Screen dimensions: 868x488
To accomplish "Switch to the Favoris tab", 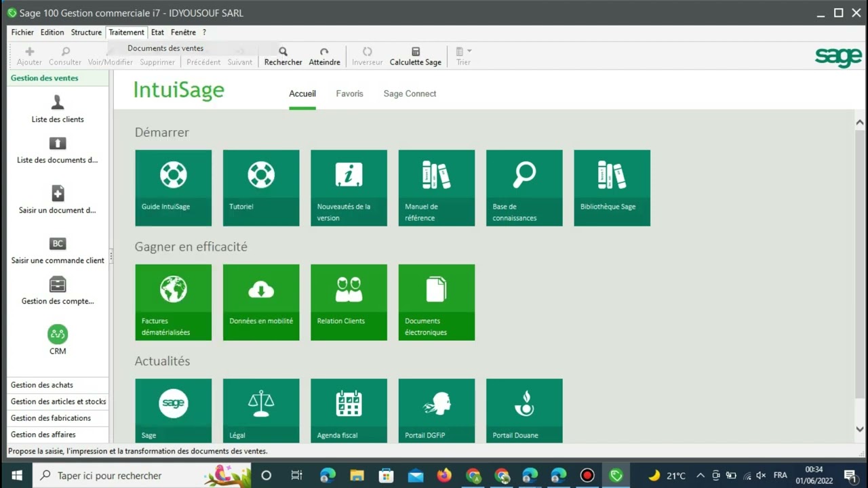I will (x=349, y=94).
